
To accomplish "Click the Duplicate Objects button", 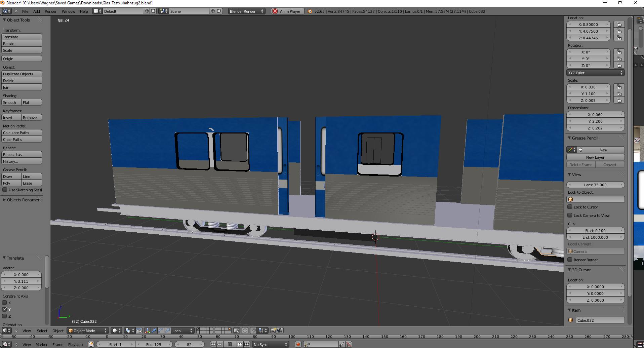I will point(22,74).
